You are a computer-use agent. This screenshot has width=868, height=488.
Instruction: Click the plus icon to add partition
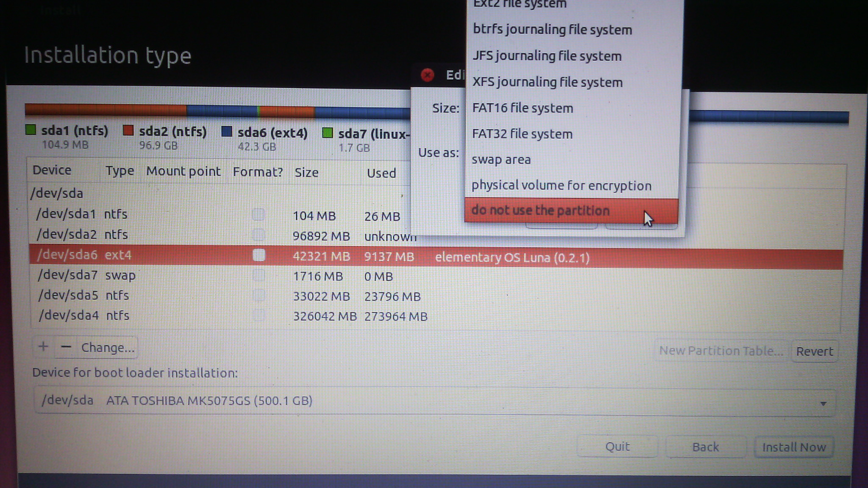click(x=43, y=347)
